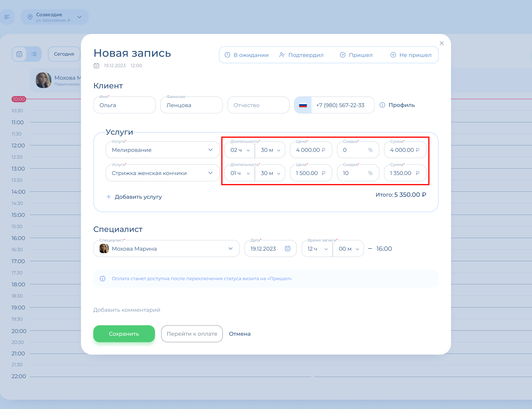532x409 pixels.
Task: Change Стрижка duration minutes 30 м dropdown
Action: 270,173
